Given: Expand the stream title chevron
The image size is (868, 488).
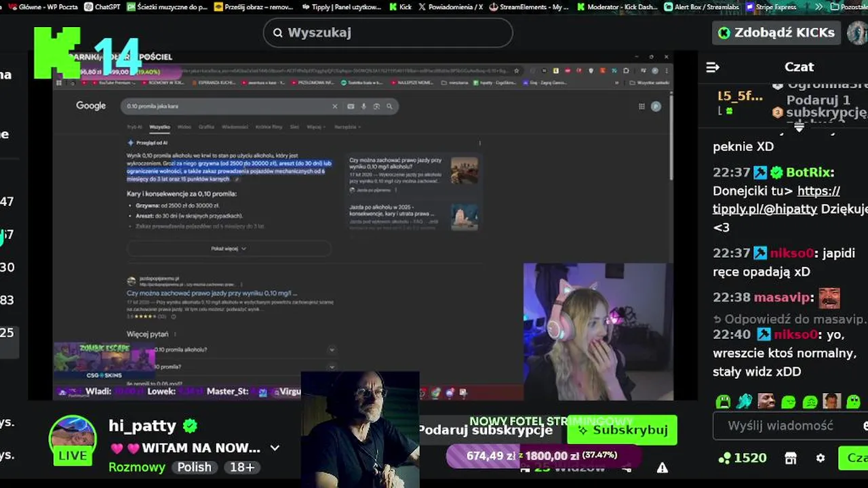Looking at the screenshot, I should (275, 448).
